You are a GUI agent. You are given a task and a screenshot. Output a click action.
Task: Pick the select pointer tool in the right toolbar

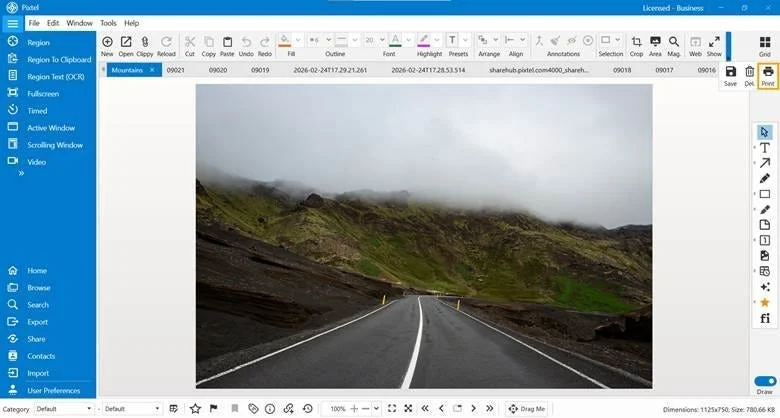click(x=765, y=132)
